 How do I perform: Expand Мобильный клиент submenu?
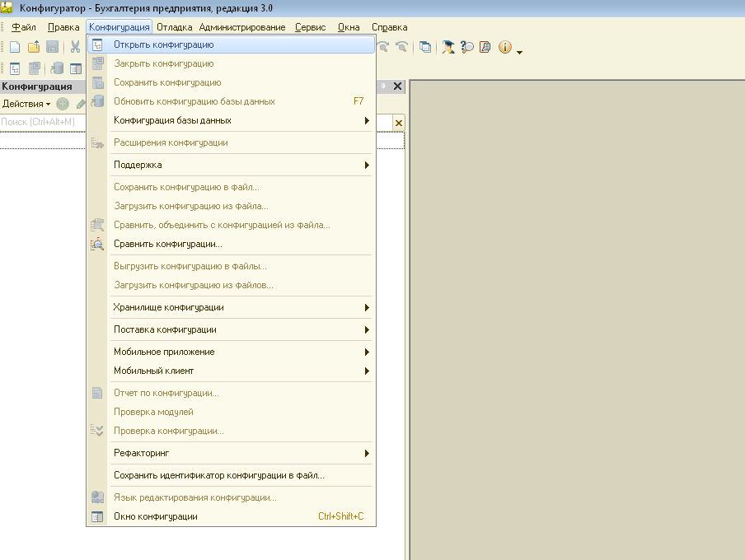click(231, 371)
